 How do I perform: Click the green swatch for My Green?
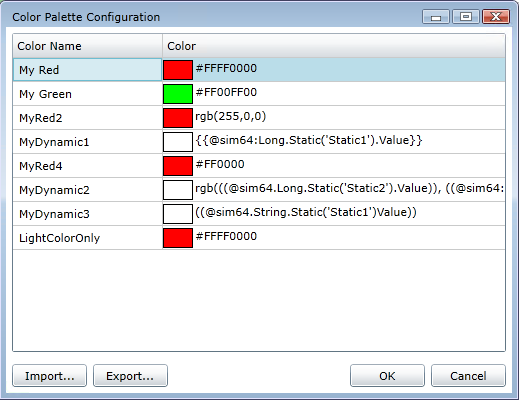pyautogui.click(x=178, y=94)
